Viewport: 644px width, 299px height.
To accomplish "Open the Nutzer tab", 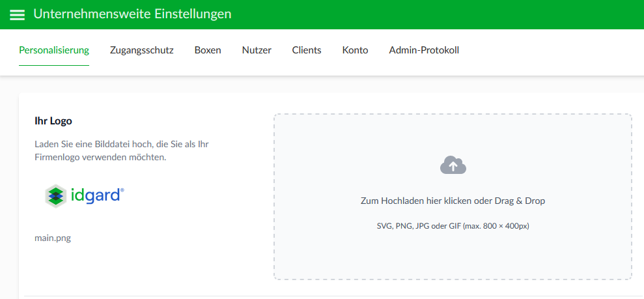I will [x=257, y=51].
